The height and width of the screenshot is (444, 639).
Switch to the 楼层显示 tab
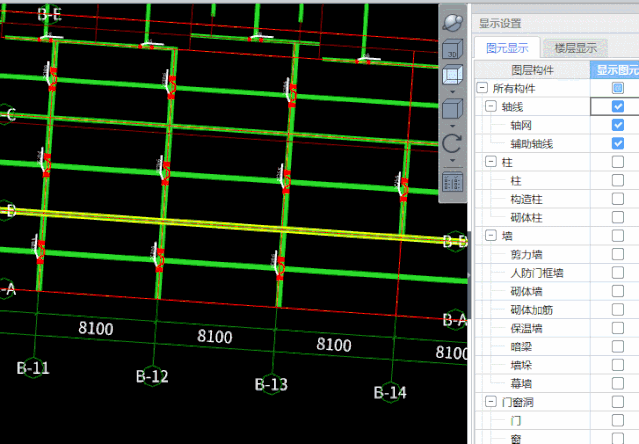point(574,47)
